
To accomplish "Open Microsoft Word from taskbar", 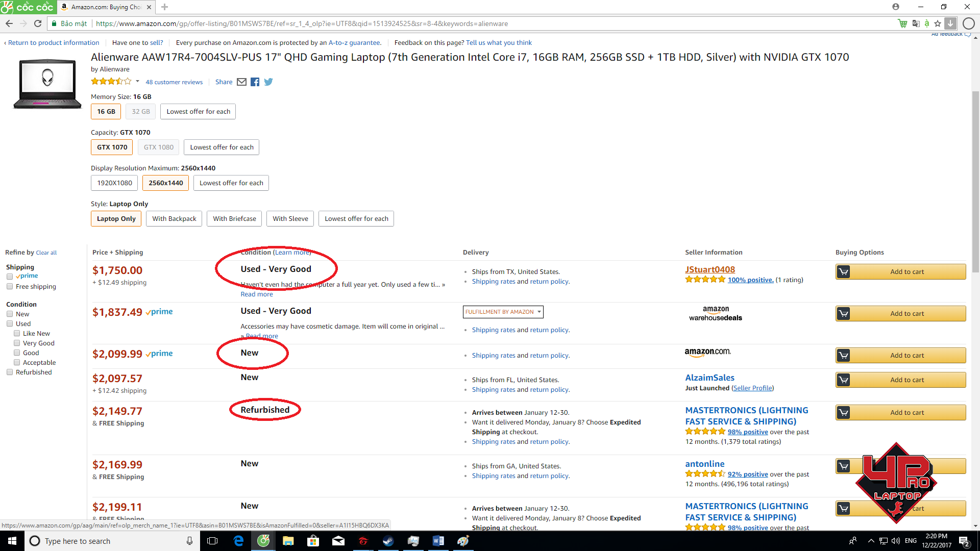I will click(x=438, y=541).
